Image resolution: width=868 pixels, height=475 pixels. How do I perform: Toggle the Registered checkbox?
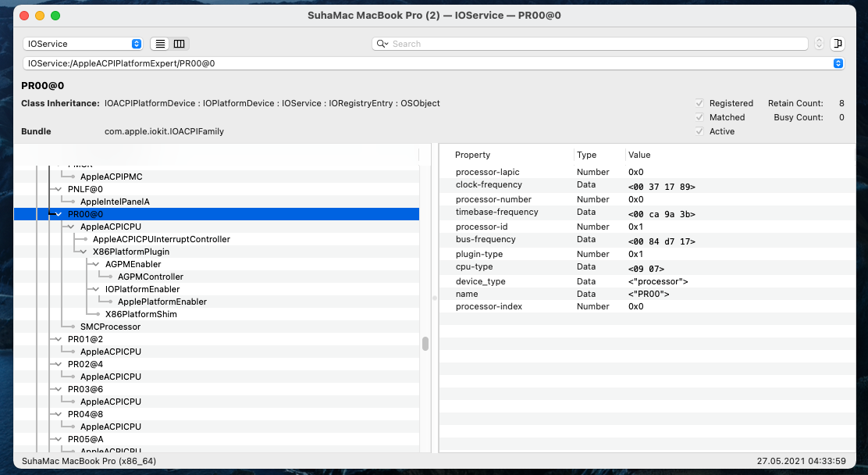pyautogui.click(x=699, y=103)
